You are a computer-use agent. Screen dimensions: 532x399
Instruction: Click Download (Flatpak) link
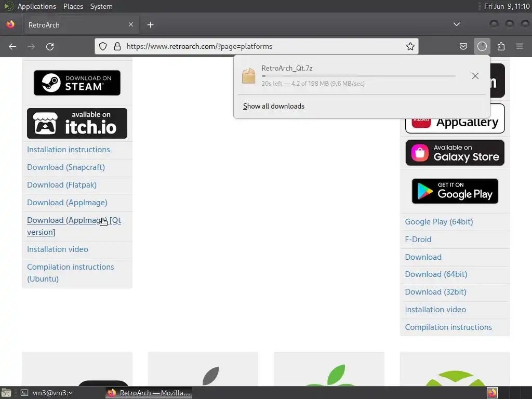click(62, 185)
